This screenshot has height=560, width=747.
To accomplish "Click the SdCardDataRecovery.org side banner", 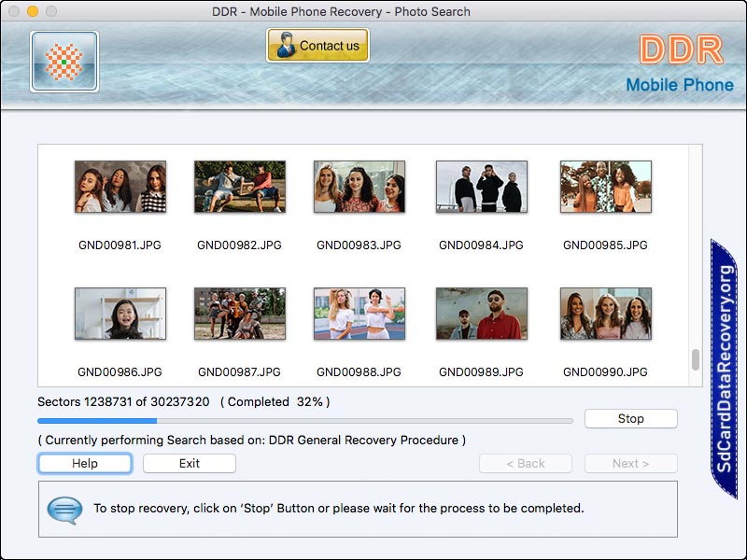I will point(725,368).
